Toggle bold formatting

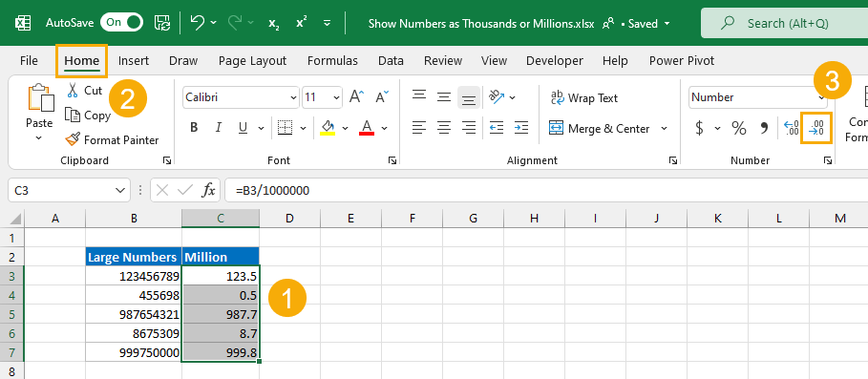point(194,128)
